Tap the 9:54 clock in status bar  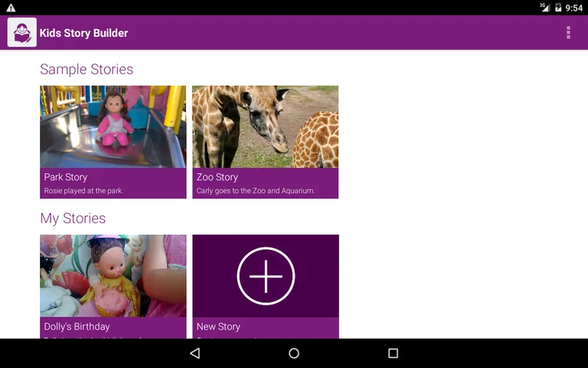pyautogui.click(x=574, y=8)
